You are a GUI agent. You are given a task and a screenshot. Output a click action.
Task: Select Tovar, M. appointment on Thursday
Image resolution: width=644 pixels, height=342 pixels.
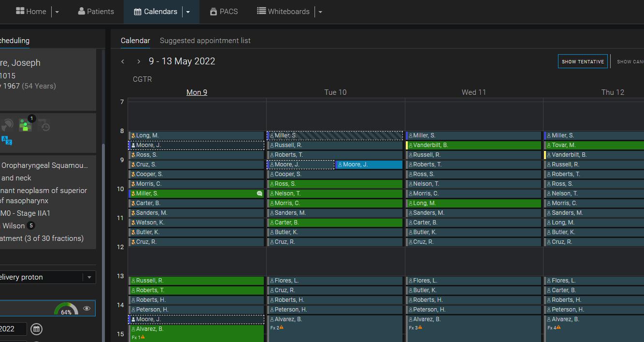point(594,145)
